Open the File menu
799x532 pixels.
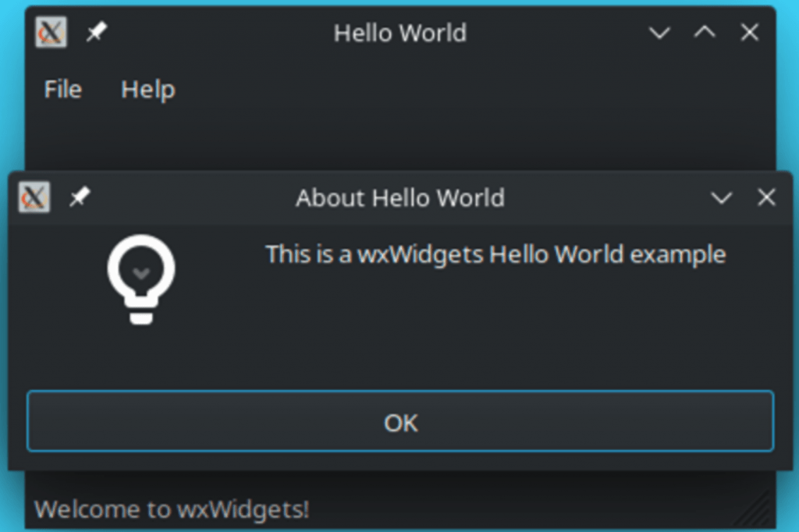[x=62, y=89]
